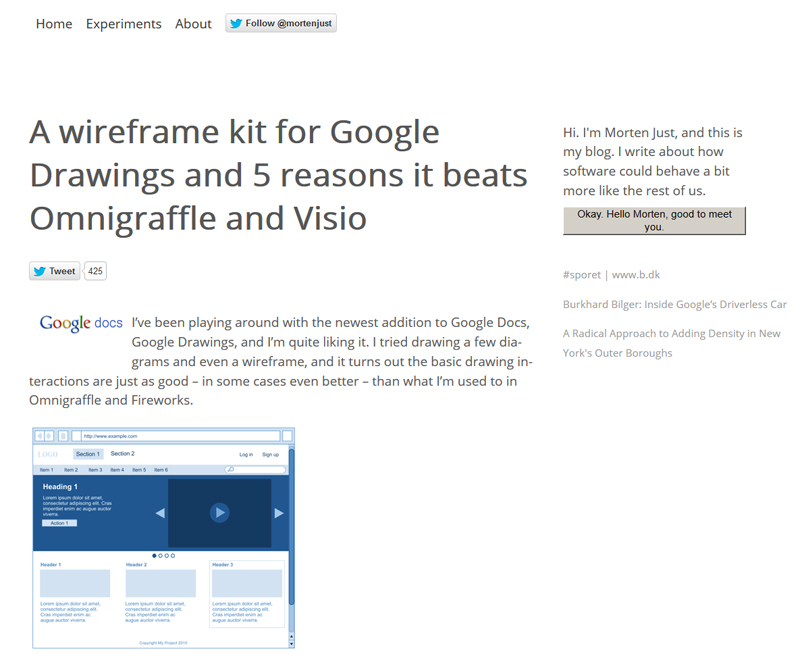The height and width of the screenshot is (660, 800).
Task: Click the Twitter bird on Follow @mortenjust
Action: click(x=236, y=24)
